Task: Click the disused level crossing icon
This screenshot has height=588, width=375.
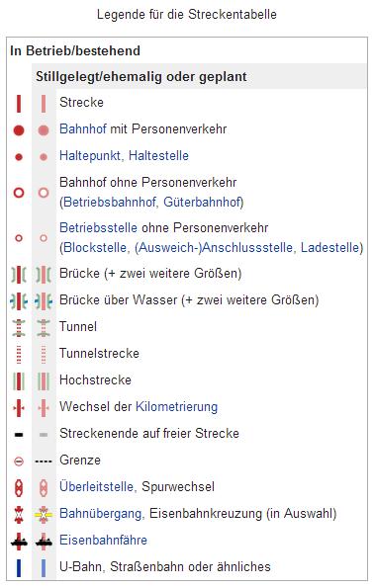Action: (44, 514)
